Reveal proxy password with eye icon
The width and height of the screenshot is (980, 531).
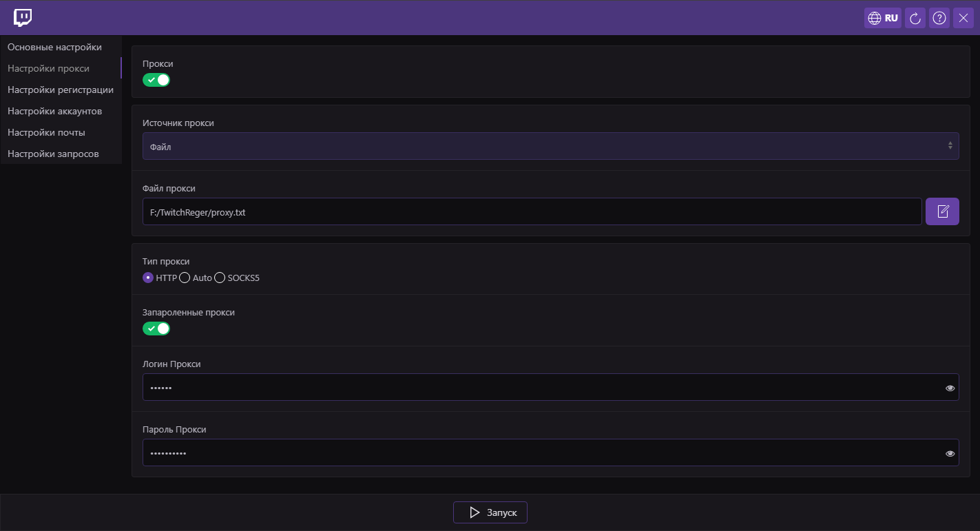click(x=950, y=453)
